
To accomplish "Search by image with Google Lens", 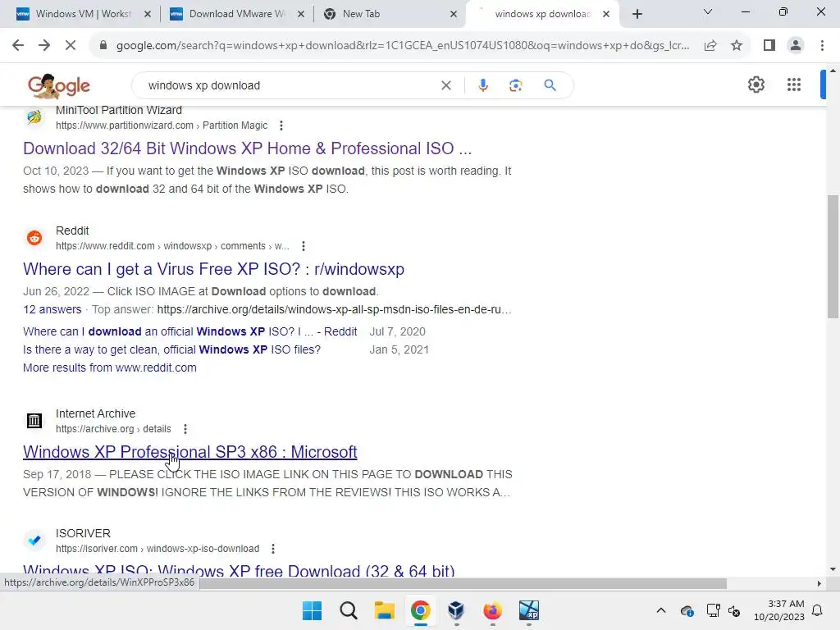I will 515,85.
